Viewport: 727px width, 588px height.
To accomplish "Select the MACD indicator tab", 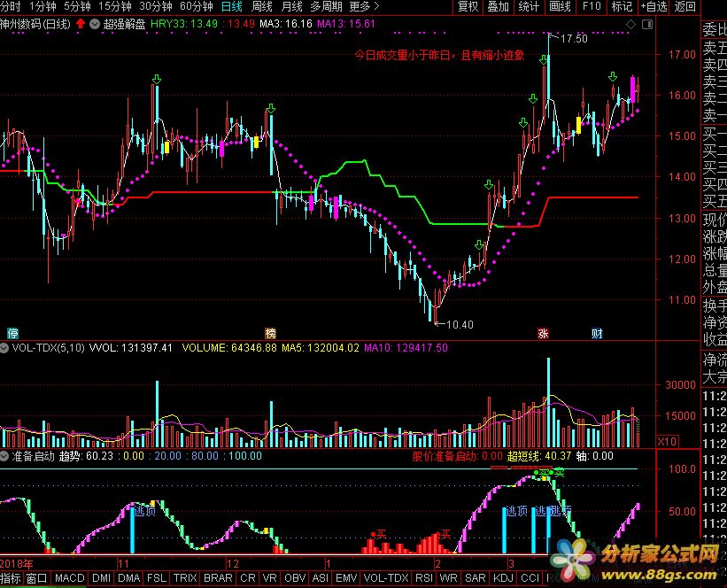I will pyautogui.click(x=70, y=578).
